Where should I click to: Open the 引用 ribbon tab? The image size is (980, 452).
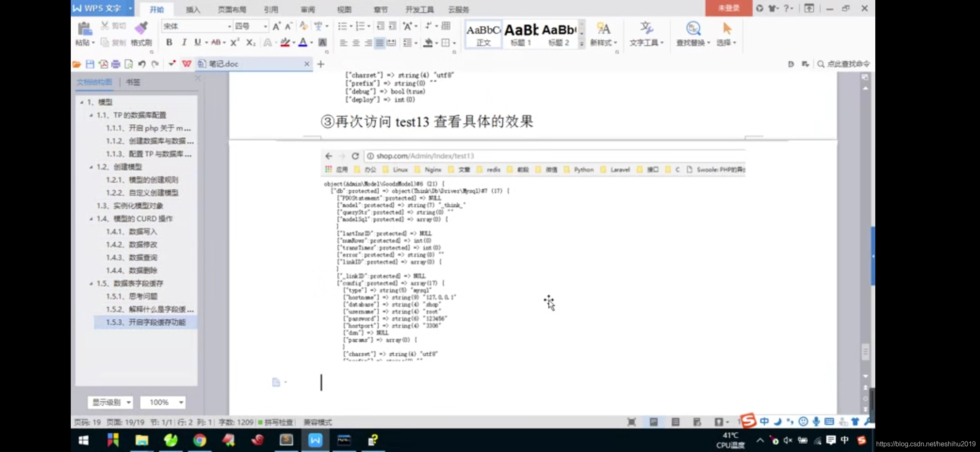click(271, 10)
